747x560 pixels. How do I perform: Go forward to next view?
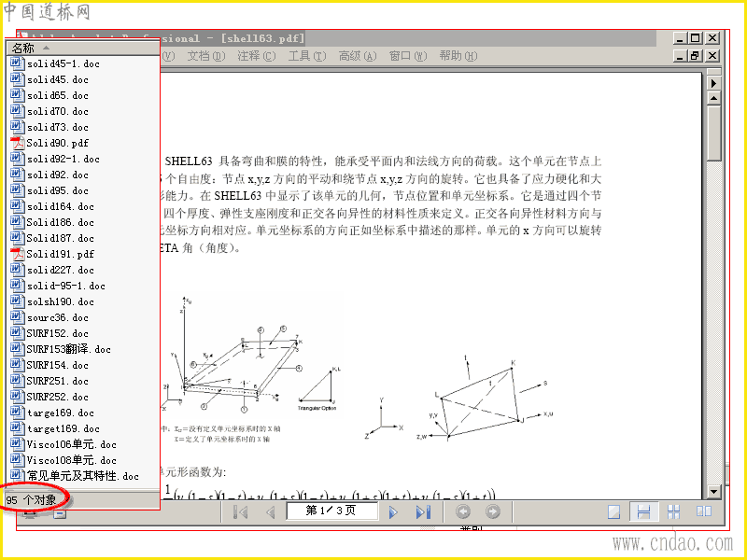[493, 511]
